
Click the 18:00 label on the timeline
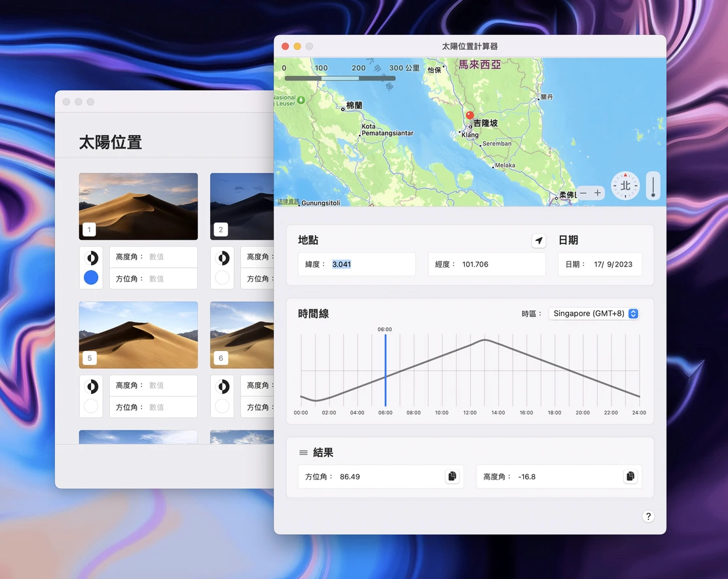[555, 413]
